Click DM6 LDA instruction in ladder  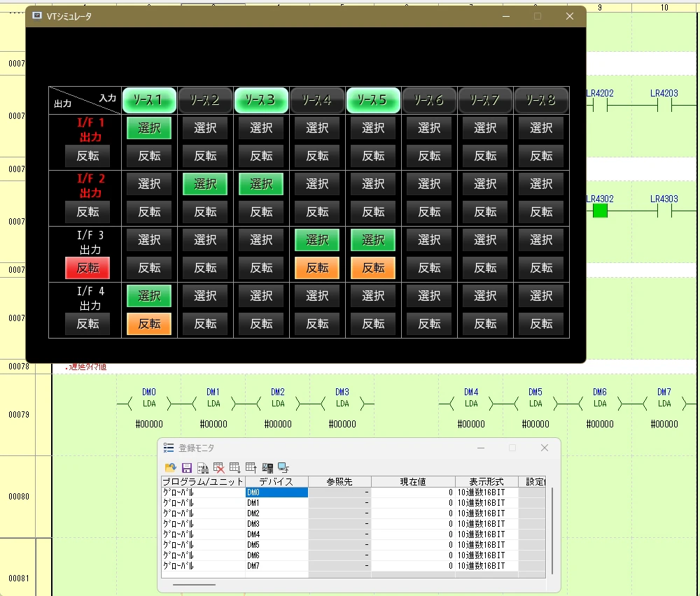(600, 404)
